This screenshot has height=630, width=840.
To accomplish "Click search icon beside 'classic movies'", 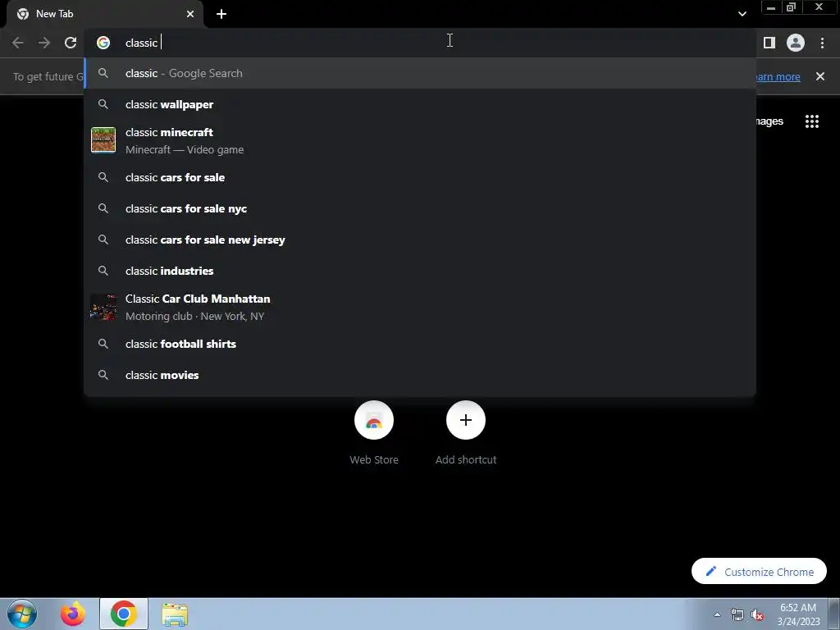I will tap(103, 375).
